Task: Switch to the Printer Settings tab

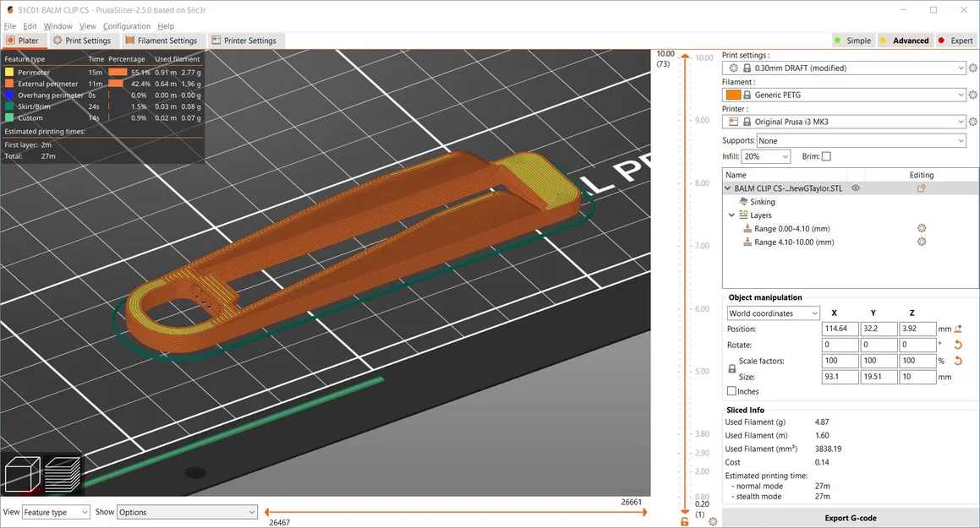Action: tap(244, 41)
